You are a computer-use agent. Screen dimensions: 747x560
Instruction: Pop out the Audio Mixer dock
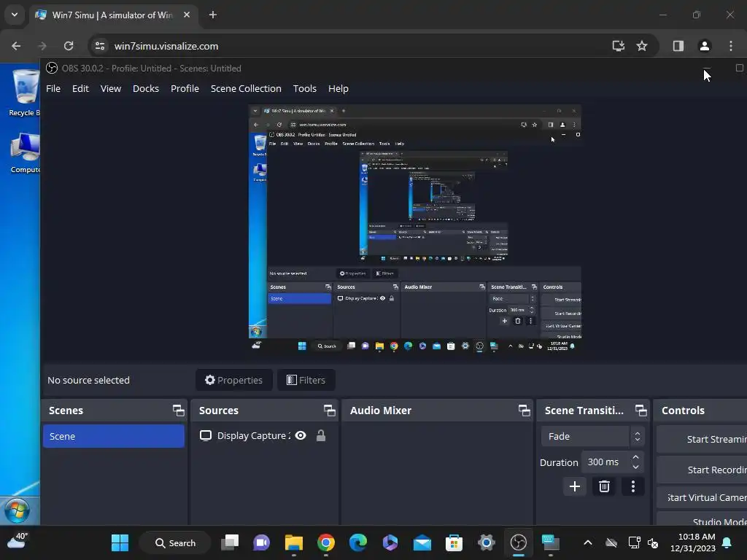(x=524, y=411)
